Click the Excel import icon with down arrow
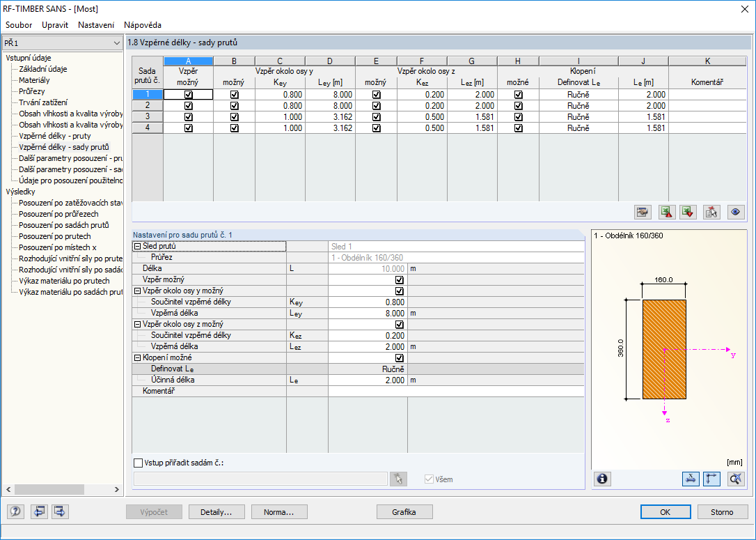This screenshot has height=540, width=756. [689, 213]
